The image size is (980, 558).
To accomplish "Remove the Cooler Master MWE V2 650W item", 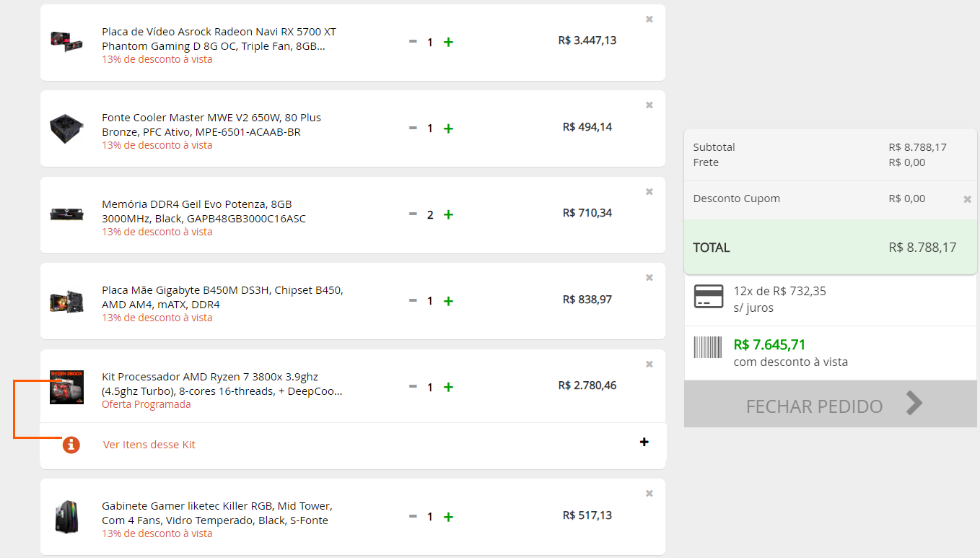I will pyautogui.click(x=649, y=105).
